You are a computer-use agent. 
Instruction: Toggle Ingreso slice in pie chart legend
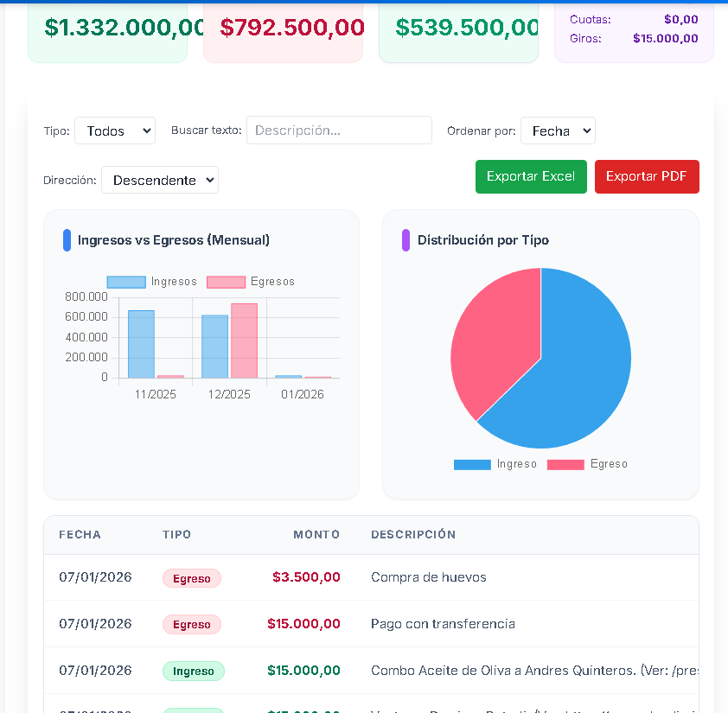495,464
